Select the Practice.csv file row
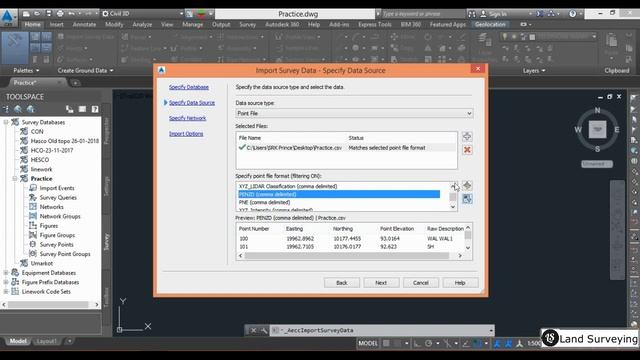This screenshot has height=360, width=640. tap(347, 148)
